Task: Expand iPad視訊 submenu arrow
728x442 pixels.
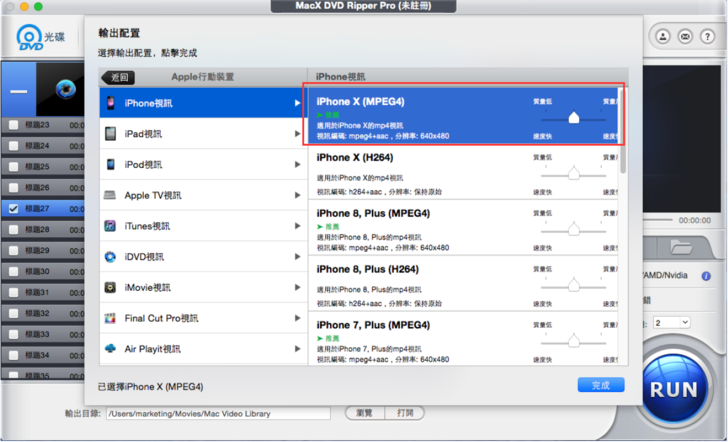Action: [x=297, y=134]
